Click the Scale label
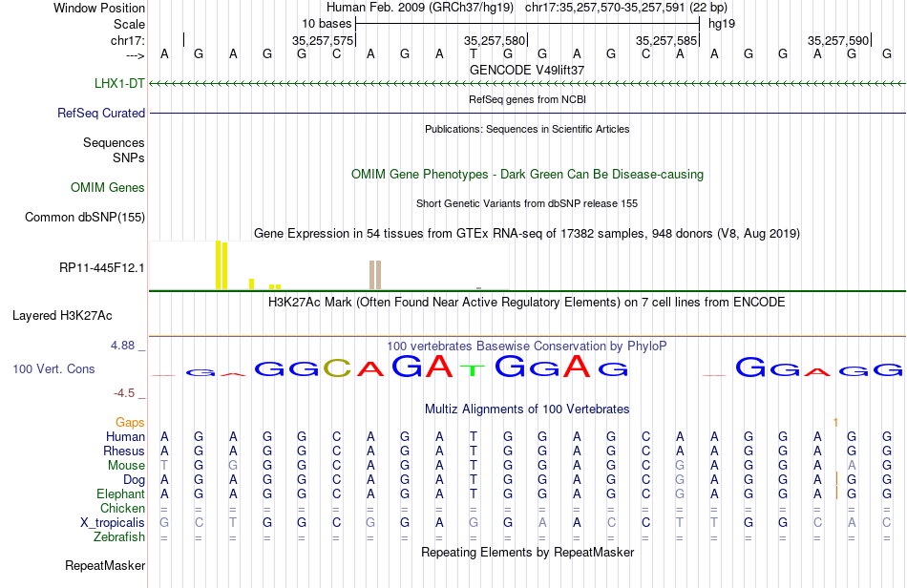This screenshot has height=588, width=907. 129,24
